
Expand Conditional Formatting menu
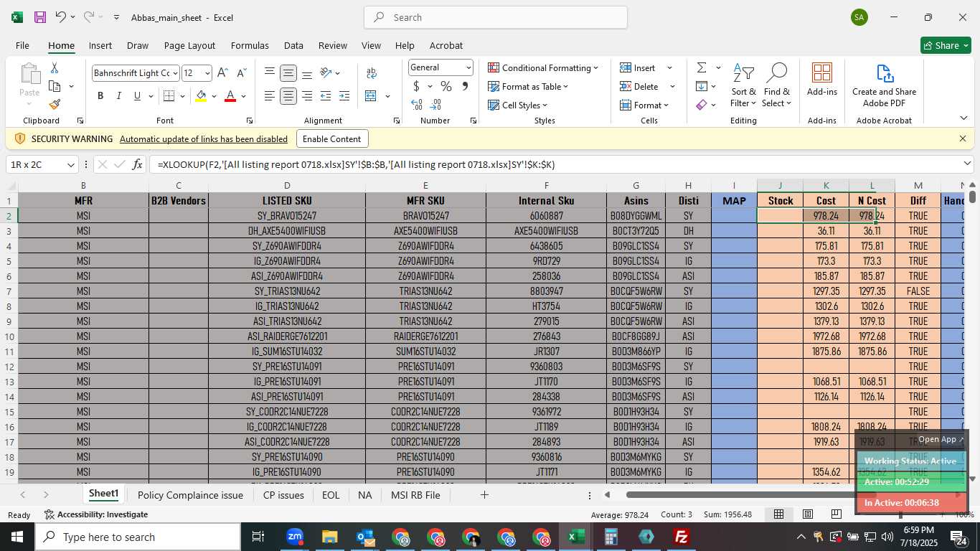point(542,67)
